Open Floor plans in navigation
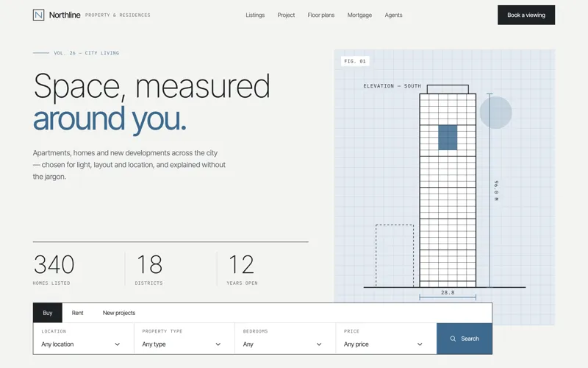 [321, 15]
